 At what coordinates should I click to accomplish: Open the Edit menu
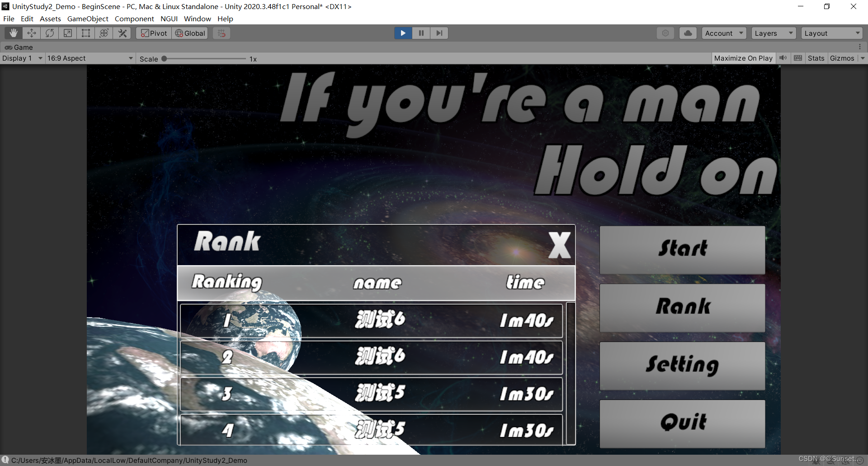point(27,19)
